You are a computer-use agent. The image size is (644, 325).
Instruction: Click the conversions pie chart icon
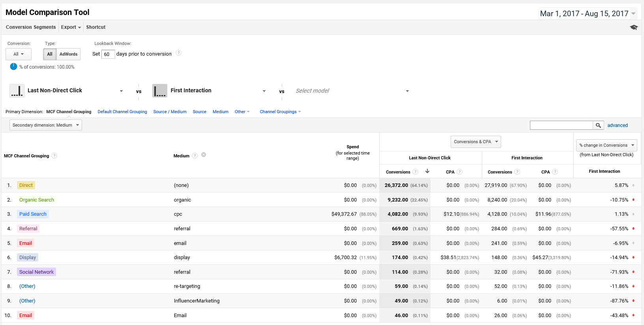pos(13,67)
